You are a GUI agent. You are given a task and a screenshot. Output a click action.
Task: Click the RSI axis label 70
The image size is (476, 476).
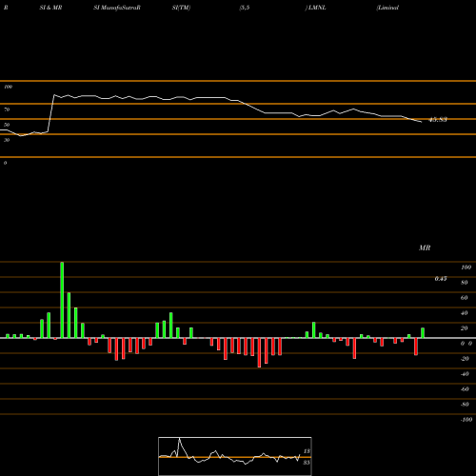tap(7, 109)
